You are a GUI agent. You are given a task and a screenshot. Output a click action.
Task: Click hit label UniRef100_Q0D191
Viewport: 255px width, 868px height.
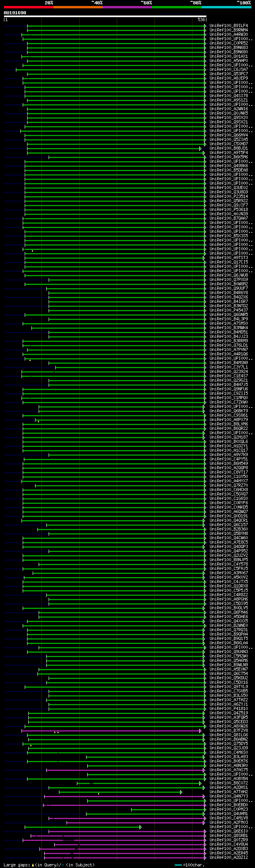pos(229,516)
